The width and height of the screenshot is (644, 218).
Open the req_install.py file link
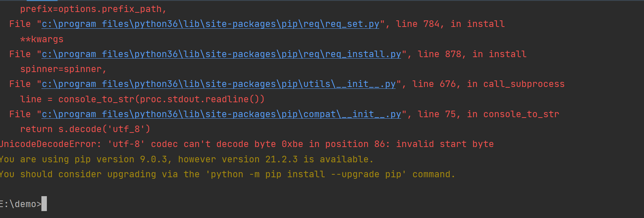[x=221, y=54]
